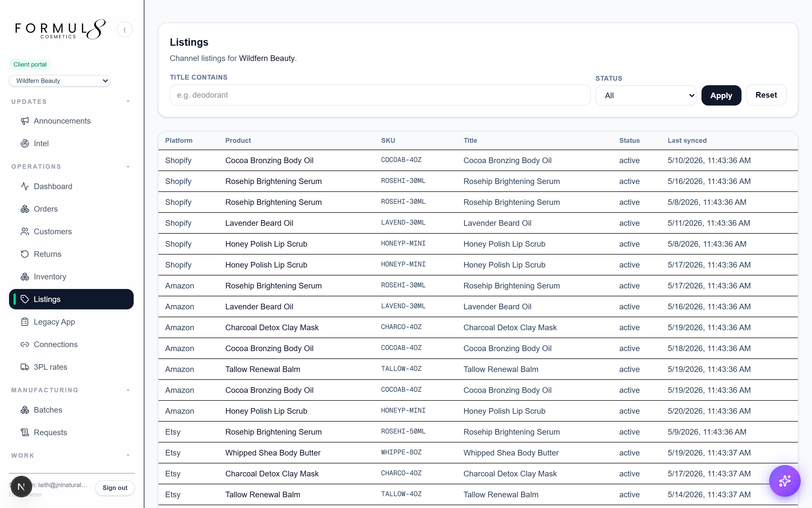Viewport: 812px width, 508px height.
Task: Click the Etsy Tallow Renewal Balm title cell
Action: (x=501, y=494)
